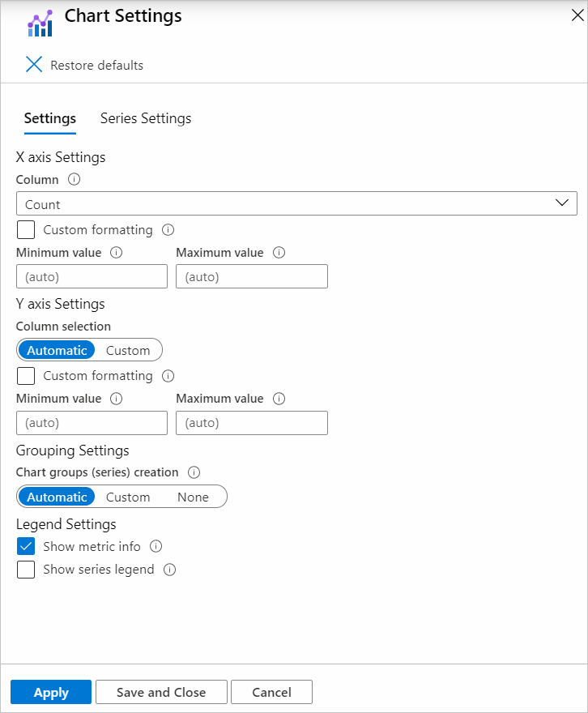The image size is (588, 713).
Task: Click info icon next to Y axis Custom formatting
Action: (168, 376)
